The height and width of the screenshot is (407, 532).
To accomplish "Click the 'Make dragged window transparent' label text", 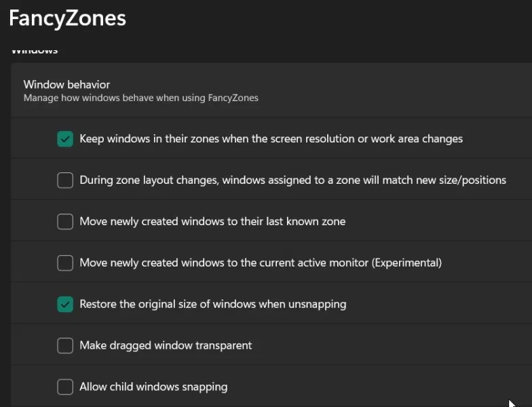I will point(166,345).
